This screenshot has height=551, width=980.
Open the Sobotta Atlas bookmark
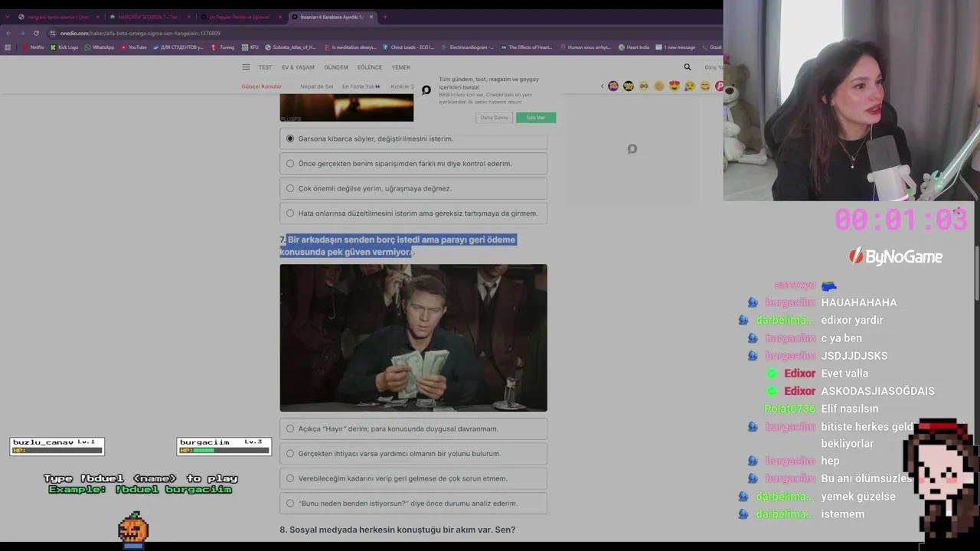click(x=290, y=47)
